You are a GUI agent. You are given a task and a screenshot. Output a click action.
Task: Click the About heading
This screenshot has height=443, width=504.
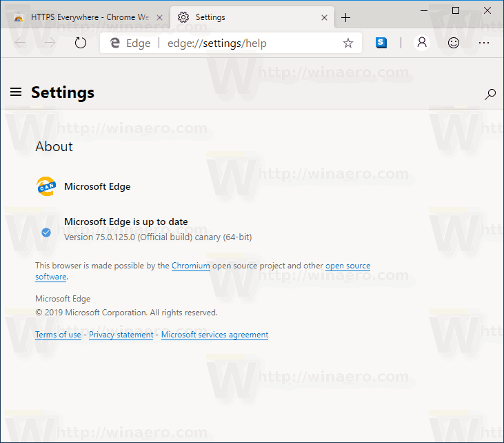[54, 146]
